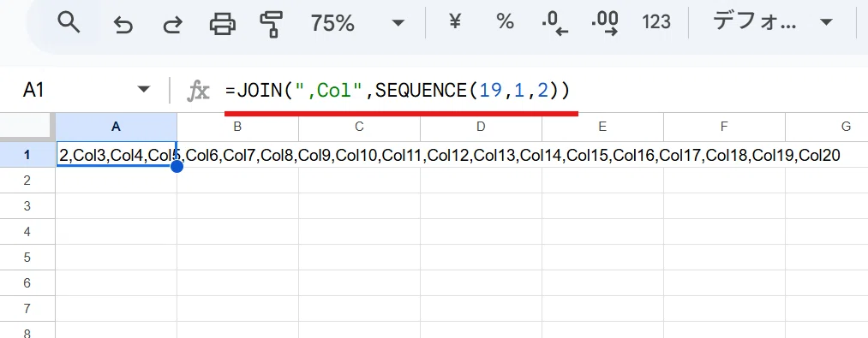This screenshot has height=338, width=868.
Task: Decrease decimal places
Action: pos(555,23)
